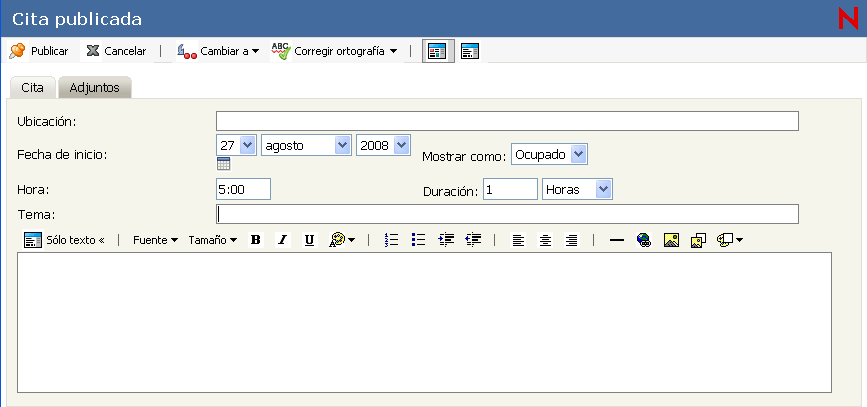This screenshot has height=407, width=867.
Task: Open the Tamaño font size menu
Action: [212, 240]
